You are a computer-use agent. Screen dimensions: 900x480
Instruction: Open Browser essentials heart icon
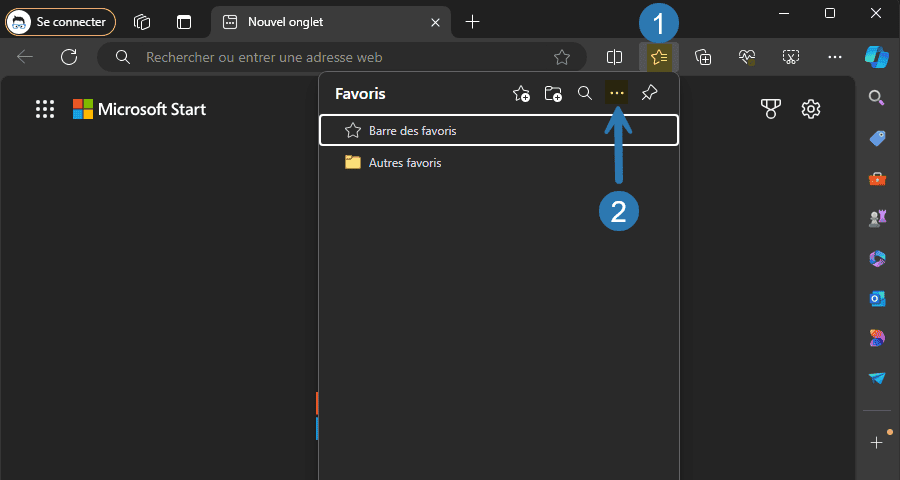click(x=747, y=57)
